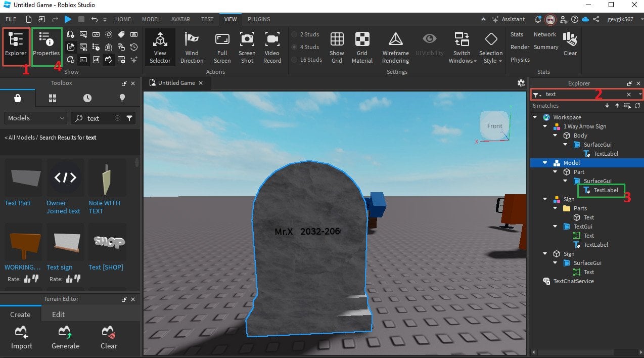This screenshot has width=644, height=358.
Task: Open the Properties panel button
Action: click(x=47, y=46)
